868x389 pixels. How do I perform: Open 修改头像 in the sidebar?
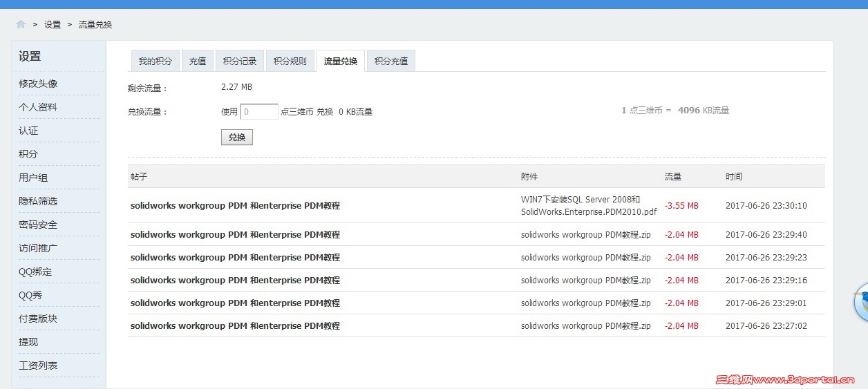click(38, 84)
